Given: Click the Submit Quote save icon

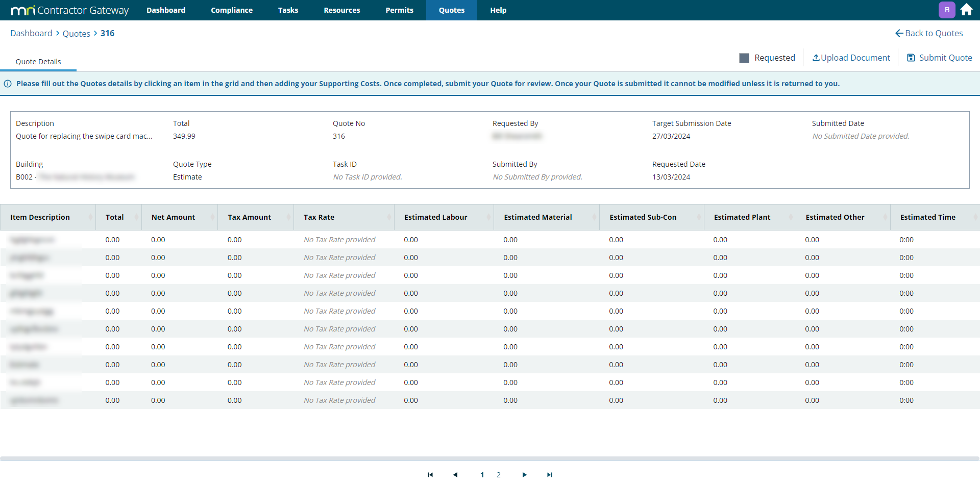Looking at the screenshot, I should pyautogui.click(x=911, y=58).
